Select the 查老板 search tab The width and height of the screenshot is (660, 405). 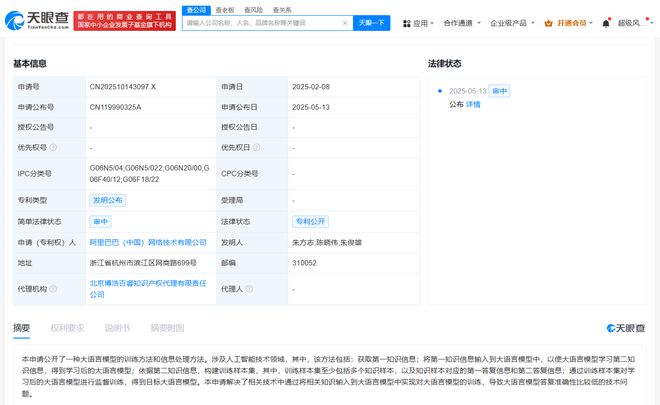[x=225, y=10]
